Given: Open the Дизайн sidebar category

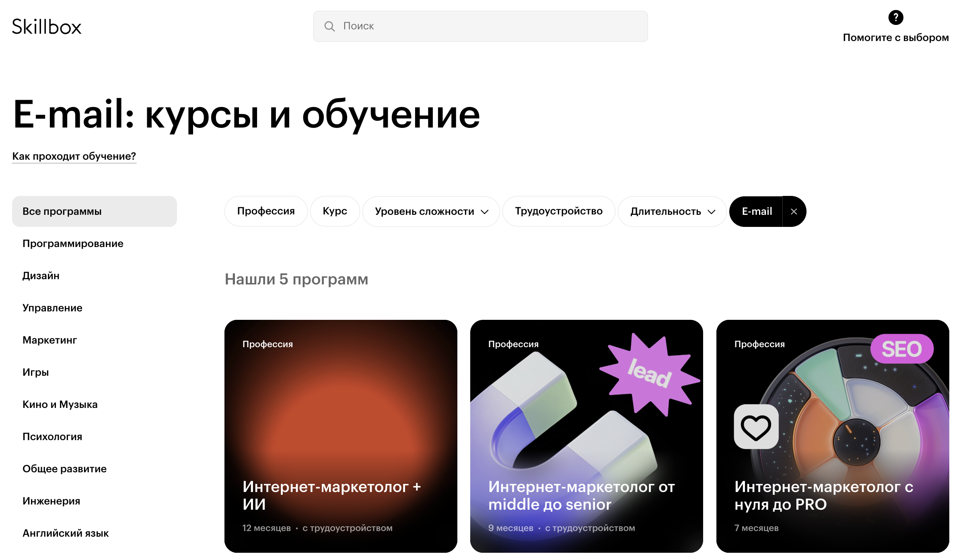Looking at the screenshot, I should coord(41,276).
